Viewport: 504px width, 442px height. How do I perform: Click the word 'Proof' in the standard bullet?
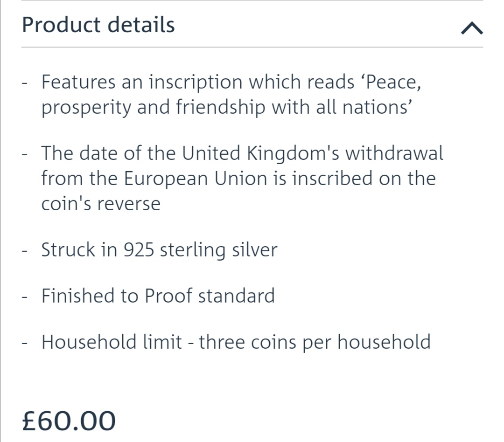168,296
